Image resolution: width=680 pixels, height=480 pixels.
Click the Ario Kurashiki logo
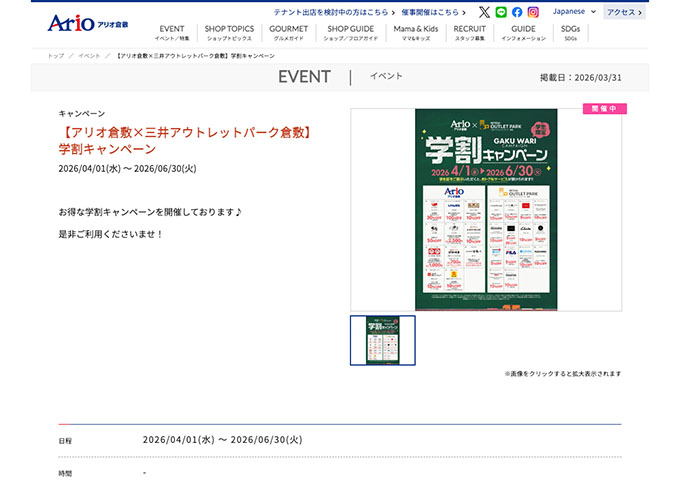click(88, 22)
